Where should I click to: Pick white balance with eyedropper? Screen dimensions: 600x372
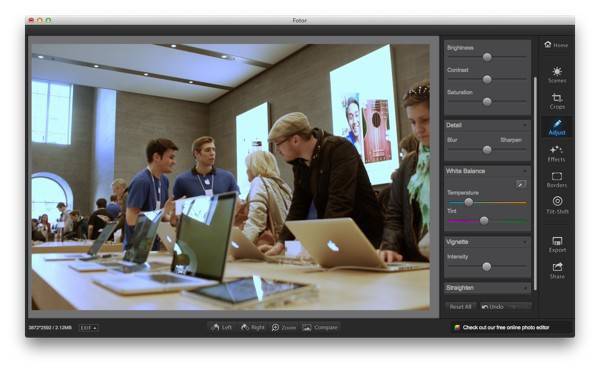click(x=520, y=185)
